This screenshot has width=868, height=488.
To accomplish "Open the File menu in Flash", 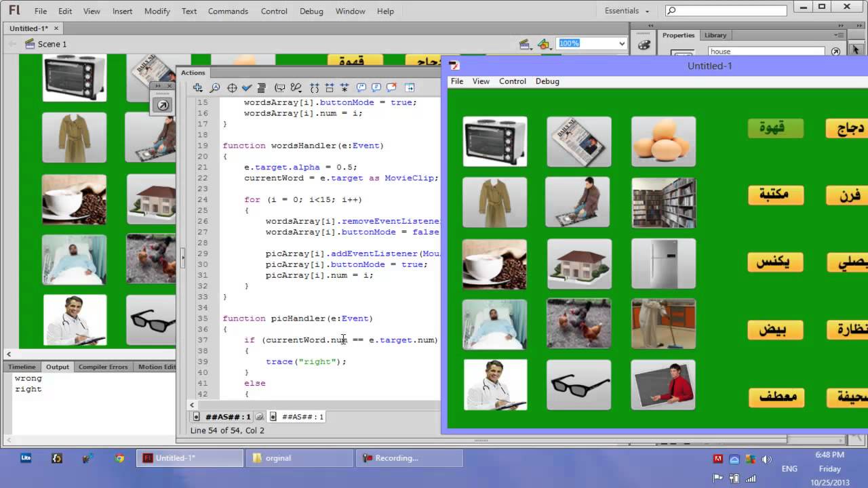I will pyautogui.click(x=41, y=12).
